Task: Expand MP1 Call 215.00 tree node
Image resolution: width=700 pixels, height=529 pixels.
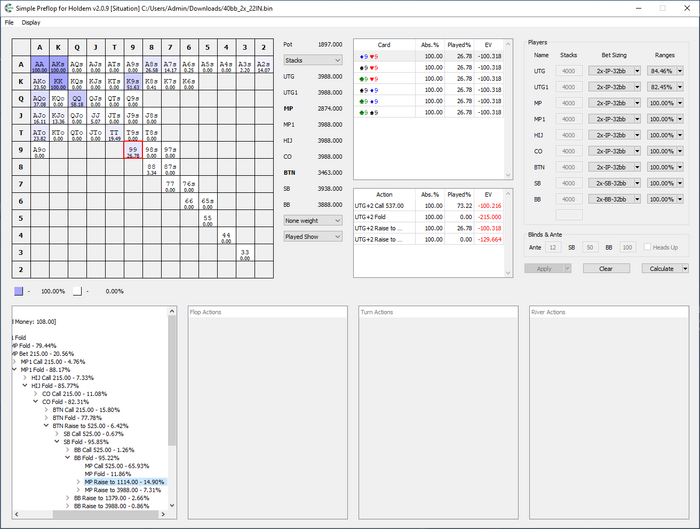Action: pos(15,362)
